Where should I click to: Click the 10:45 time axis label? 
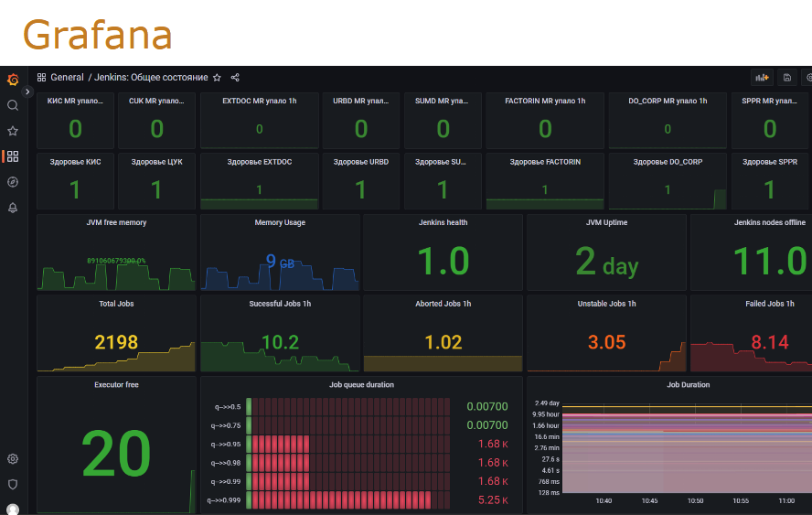[x=649, y=500]
